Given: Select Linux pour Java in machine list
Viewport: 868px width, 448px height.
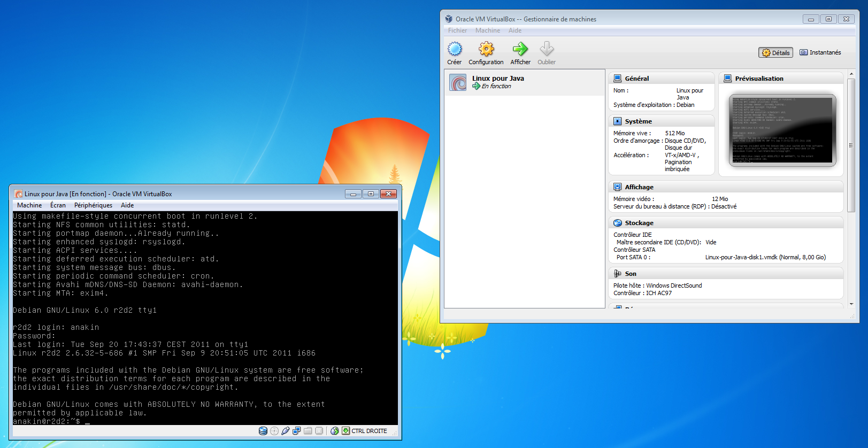Looking at the screenshot, I should (525, 82).
